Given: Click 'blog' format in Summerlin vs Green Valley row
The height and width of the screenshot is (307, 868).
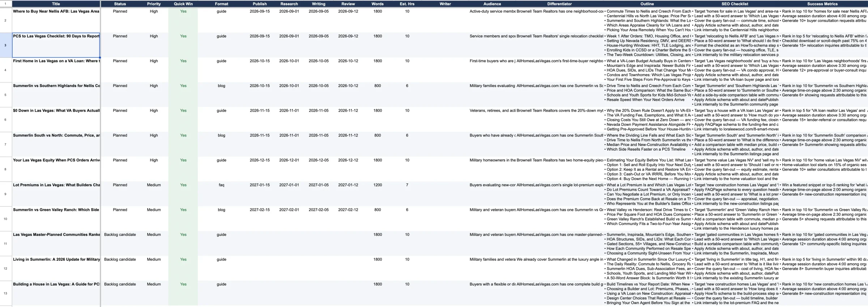Looking at the screenshot, I should tap(221, 210).
